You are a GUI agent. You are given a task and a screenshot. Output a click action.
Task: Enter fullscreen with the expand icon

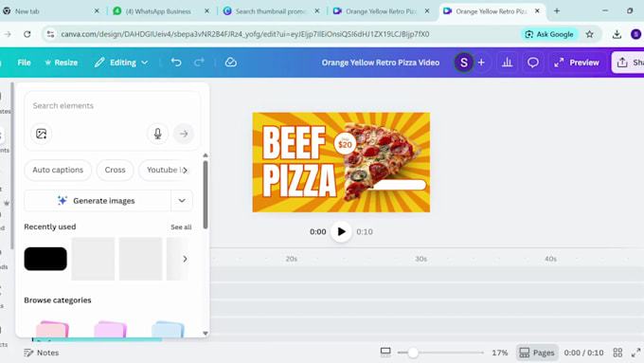[635, 353]
